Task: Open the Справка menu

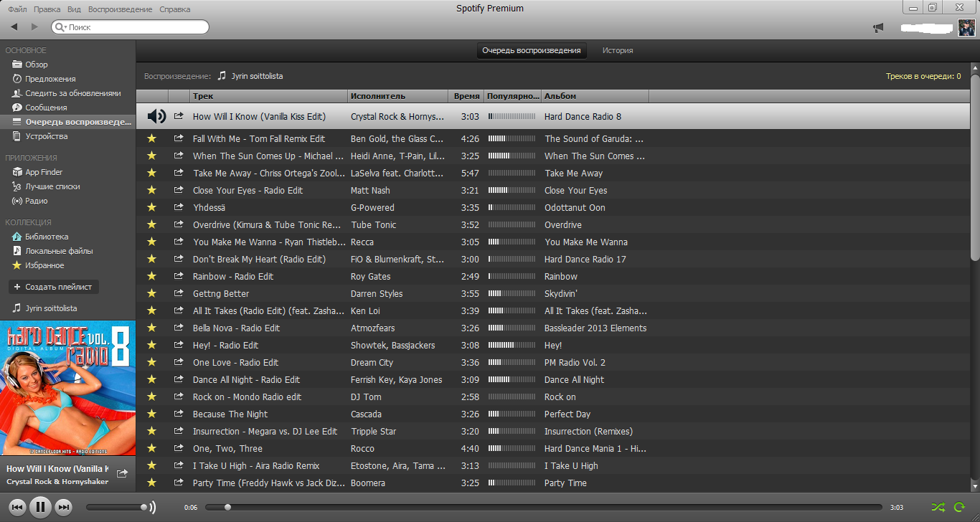Action: (174, 9)
